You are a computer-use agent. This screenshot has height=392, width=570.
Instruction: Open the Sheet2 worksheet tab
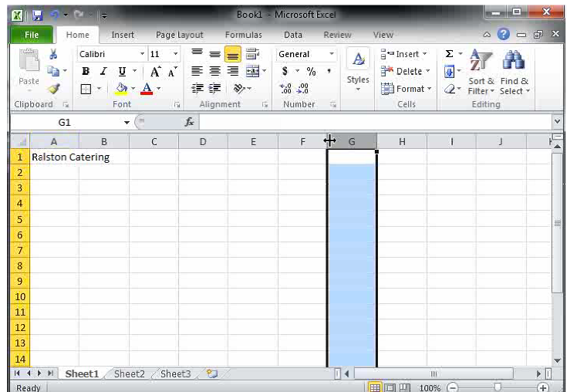[129, 374]
